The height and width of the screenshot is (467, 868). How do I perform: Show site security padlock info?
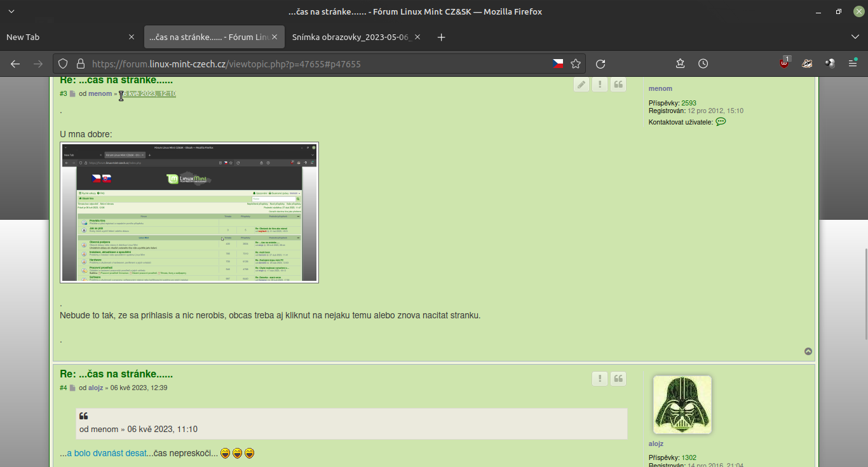coord(80,64)
